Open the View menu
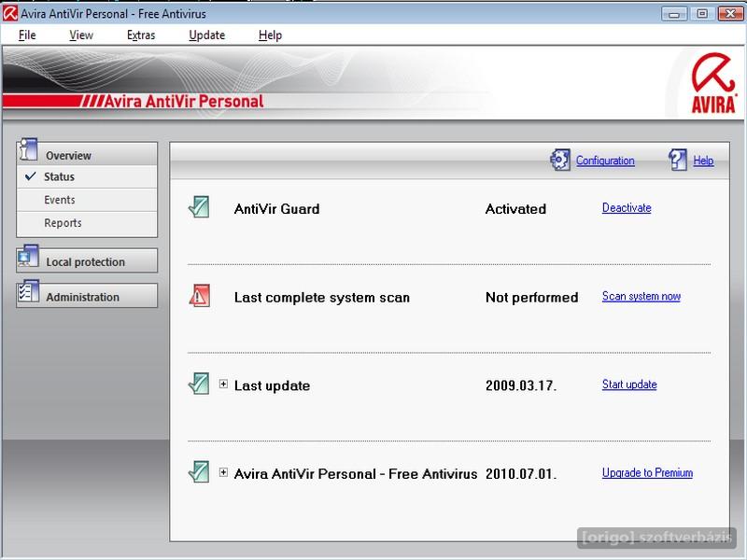This screenshot has height=560, width=747. tap(81, 35)
